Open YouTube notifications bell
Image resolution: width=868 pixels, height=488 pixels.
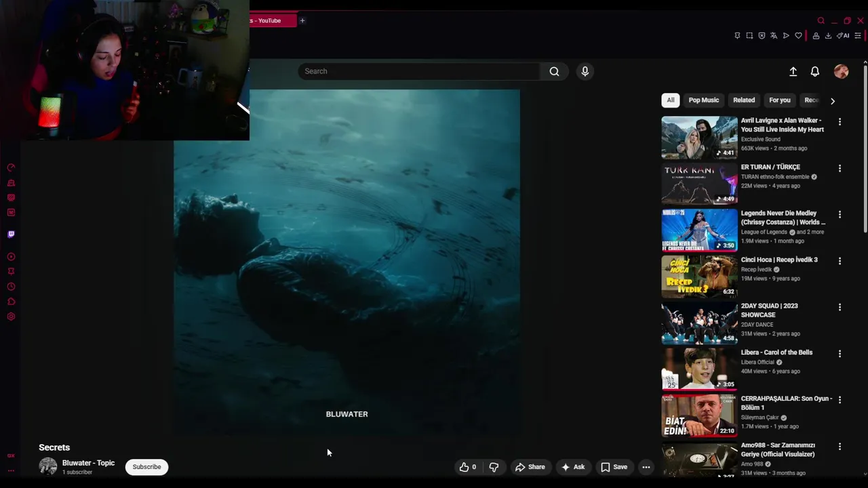coord(815,71)
